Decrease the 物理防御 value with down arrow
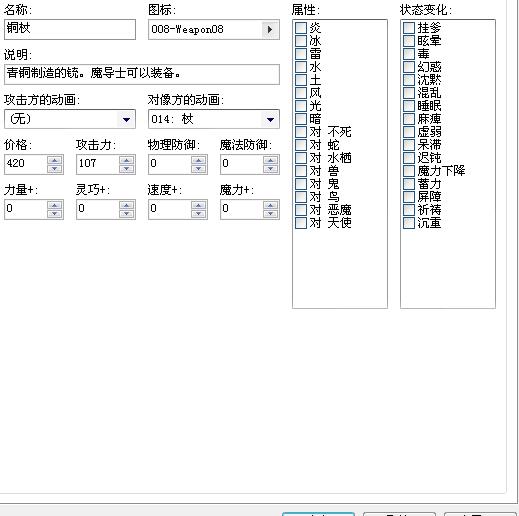The image size is (519, 516). (199, 169)
